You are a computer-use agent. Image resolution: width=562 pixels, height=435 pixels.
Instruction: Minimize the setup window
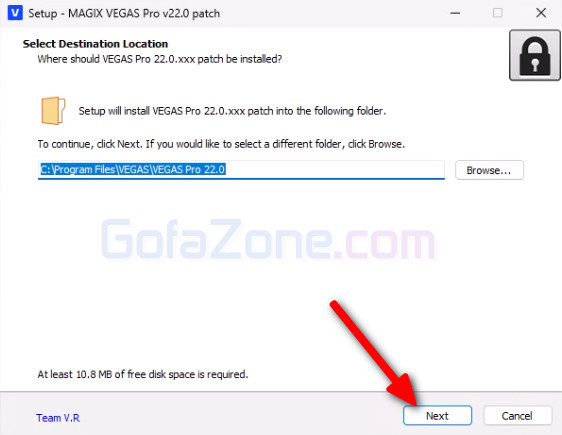(455, 13)
